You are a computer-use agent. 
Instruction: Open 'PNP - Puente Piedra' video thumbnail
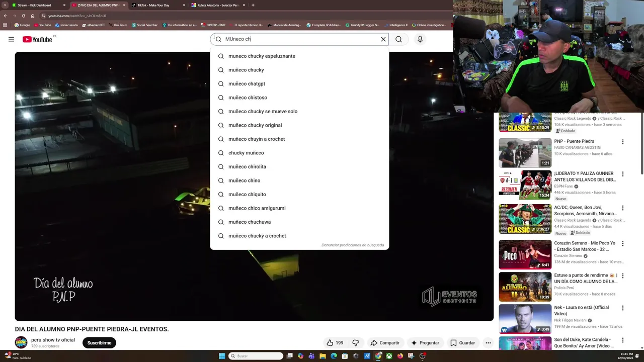tap(525, 153)
